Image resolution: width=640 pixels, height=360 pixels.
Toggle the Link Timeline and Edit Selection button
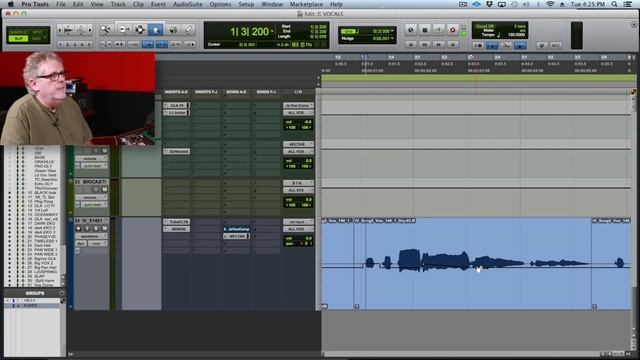pos(161,44)
